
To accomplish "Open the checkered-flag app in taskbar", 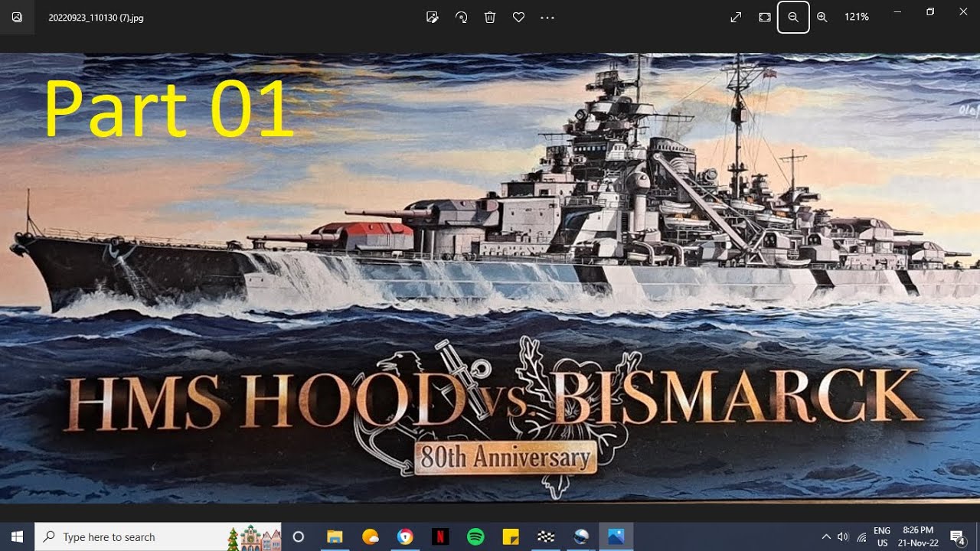I will pos(546,536).
